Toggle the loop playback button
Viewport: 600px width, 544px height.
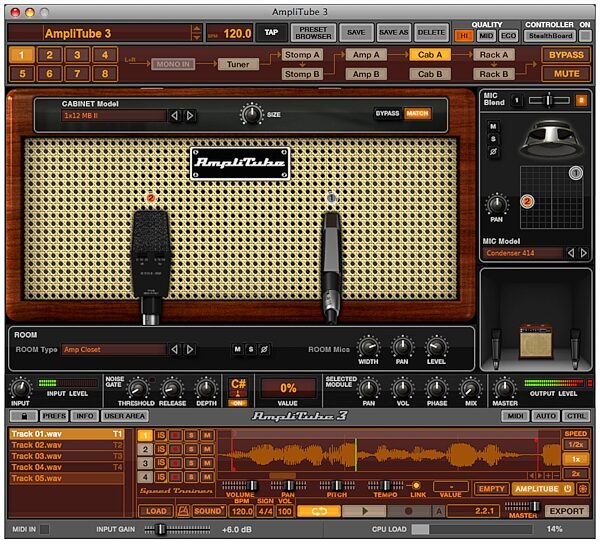(319, 511)
